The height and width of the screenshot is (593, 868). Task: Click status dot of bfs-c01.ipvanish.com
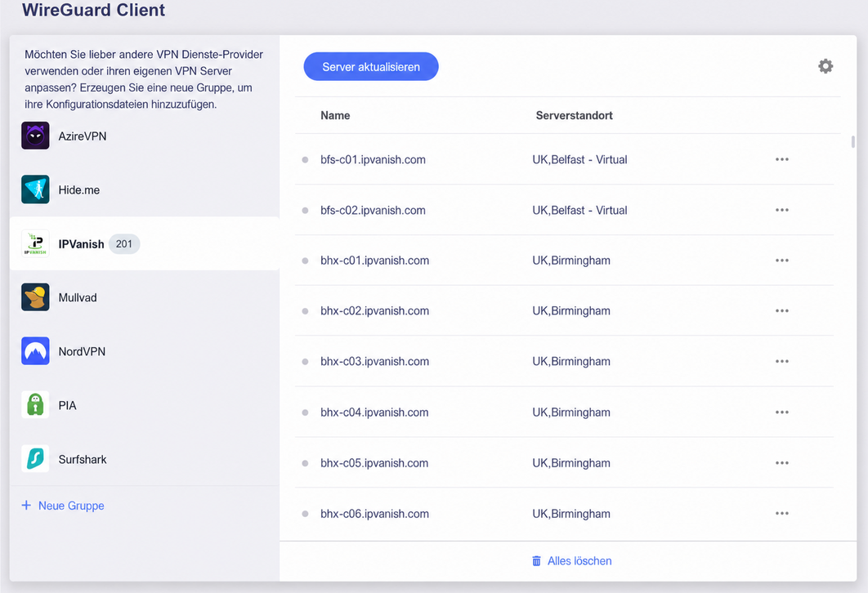click(305, 160)
